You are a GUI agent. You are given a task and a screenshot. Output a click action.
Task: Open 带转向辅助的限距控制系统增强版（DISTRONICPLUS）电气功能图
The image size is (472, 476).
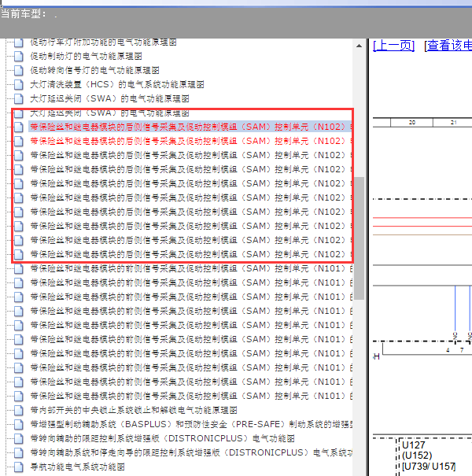tap(162, 438)
